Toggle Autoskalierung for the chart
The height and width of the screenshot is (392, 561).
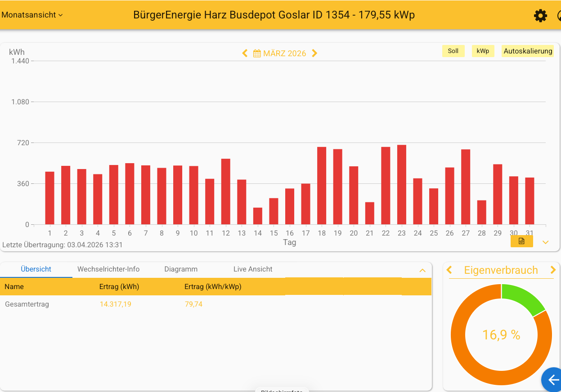(527, 51)
